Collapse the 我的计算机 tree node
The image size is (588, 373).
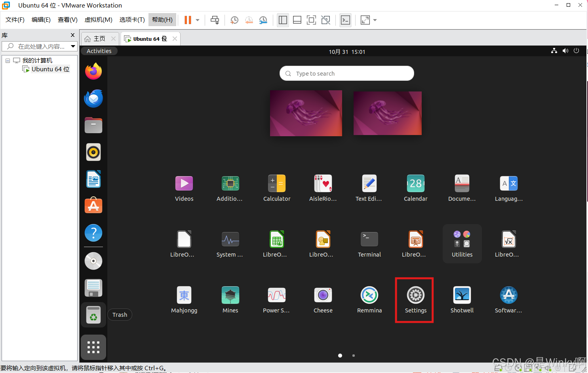point(8,61)
